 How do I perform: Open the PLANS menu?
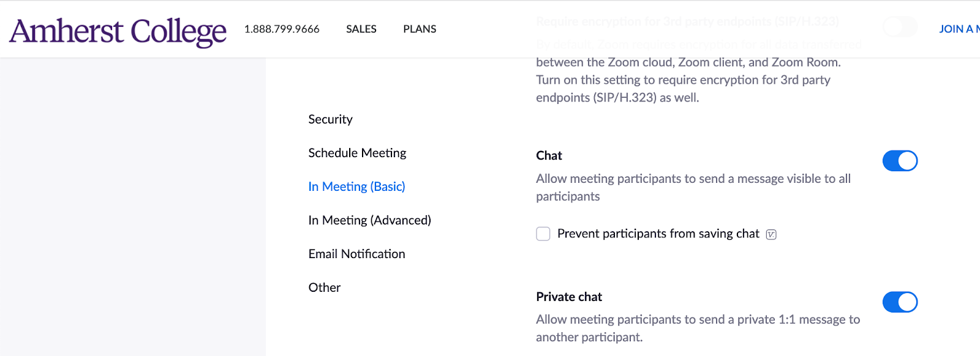pos(420,29)
